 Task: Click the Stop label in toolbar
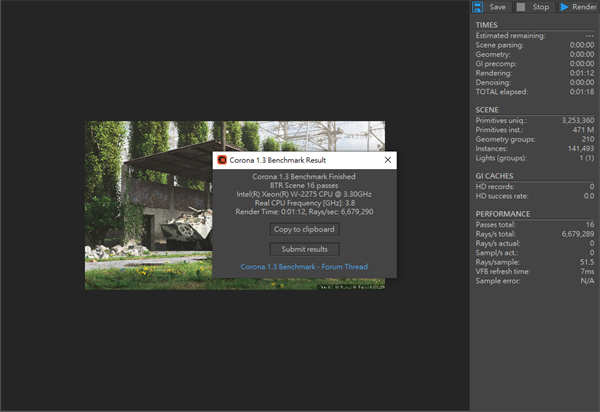541,7
